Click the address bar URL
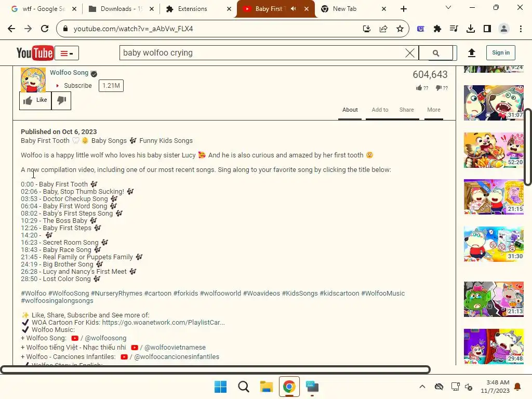The height and width of the screenshot is (399, 532). [x=134, y=29]
